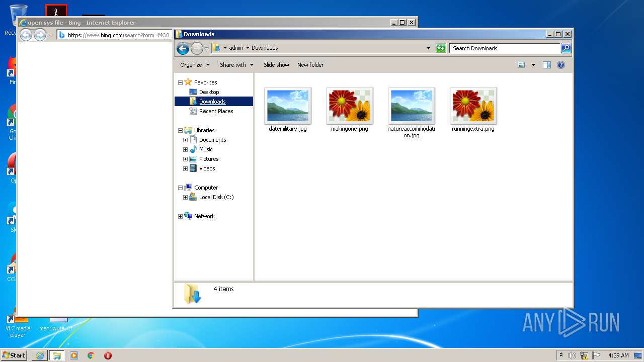The width and height of the screenshot is (644, 362).
Task: Open address bar history dropdown
Action: tap(428, 48)
